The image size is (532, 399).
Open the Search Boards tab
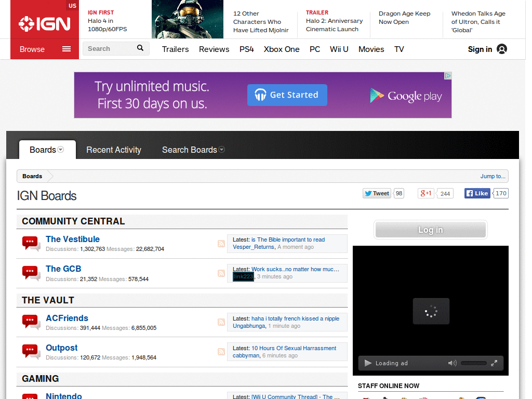[x=189, y=150]
